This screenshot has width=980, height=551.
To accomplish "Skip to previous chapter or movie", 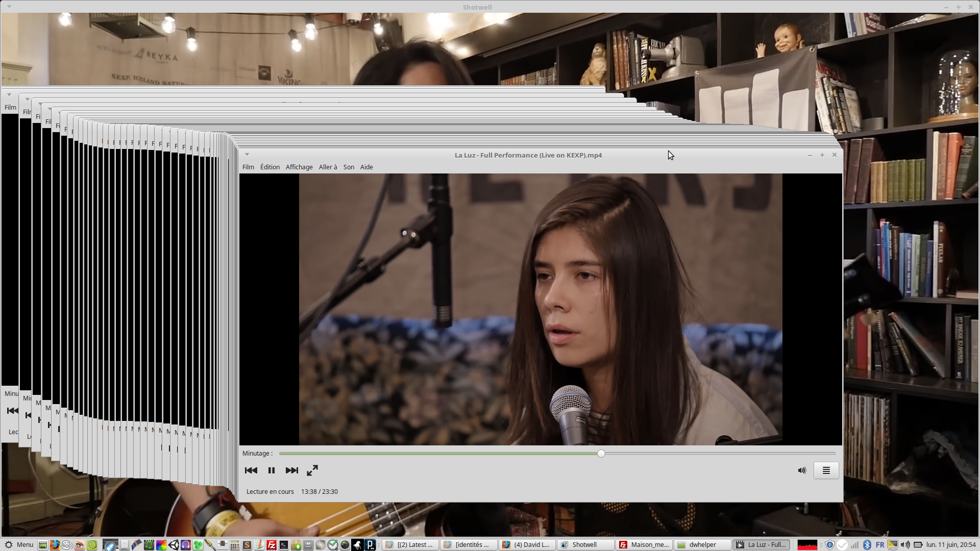I will pos(251,470).
